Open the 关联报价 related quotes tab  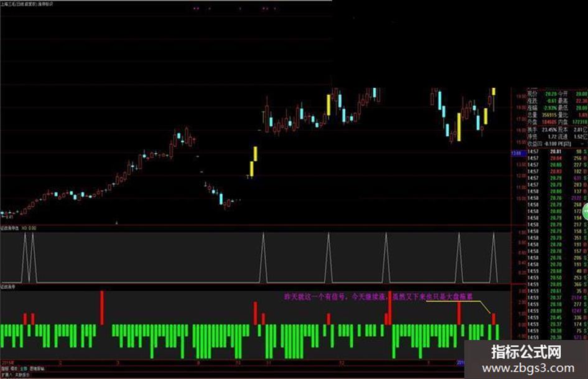tap(22, 375)
